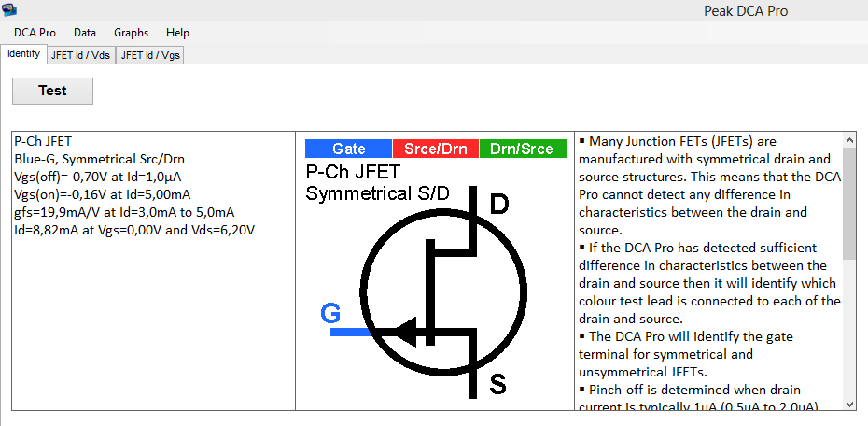Click the scrollbar up arrow in info panel
868x426 pixels.
848,139
